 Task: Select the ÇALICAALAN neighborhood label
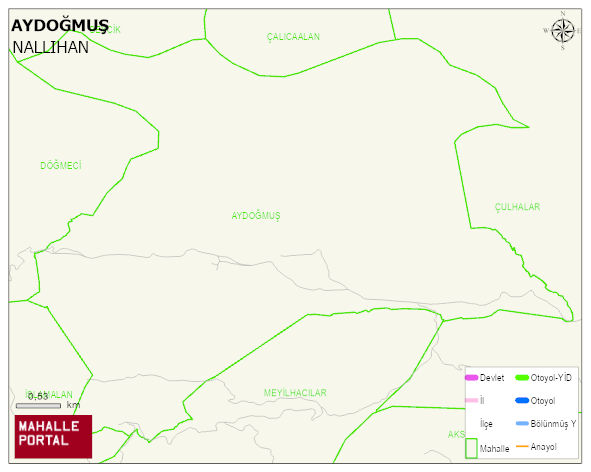(293, 37)
